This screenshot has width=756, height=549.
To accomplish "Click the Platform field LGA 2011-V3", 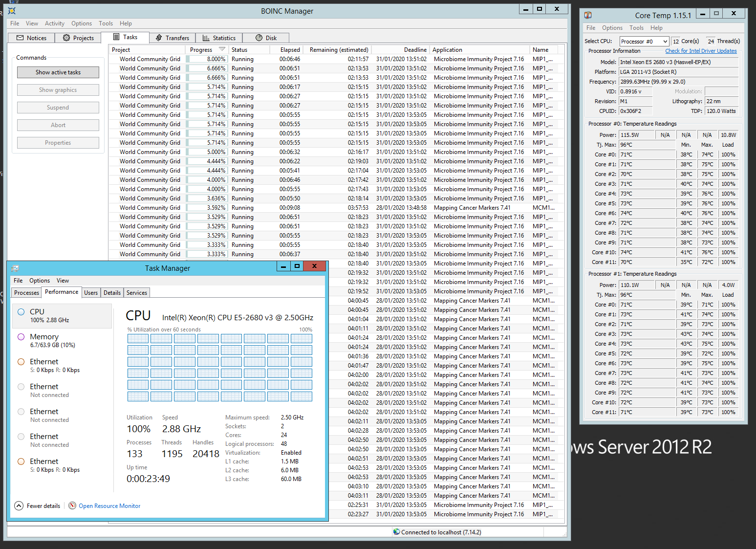I will (x=678, y=72).
